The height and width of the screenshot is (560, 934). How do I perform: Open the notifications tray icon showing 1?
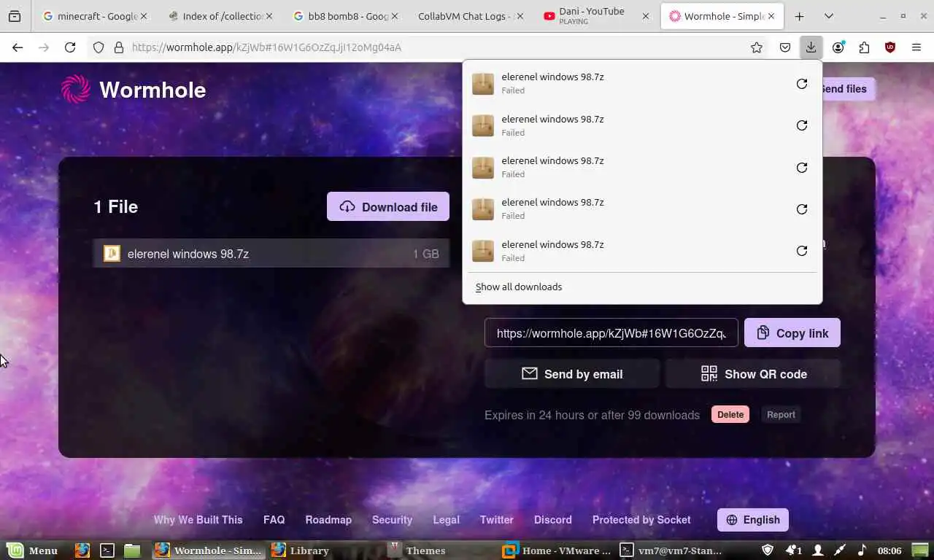click(793, 551)
